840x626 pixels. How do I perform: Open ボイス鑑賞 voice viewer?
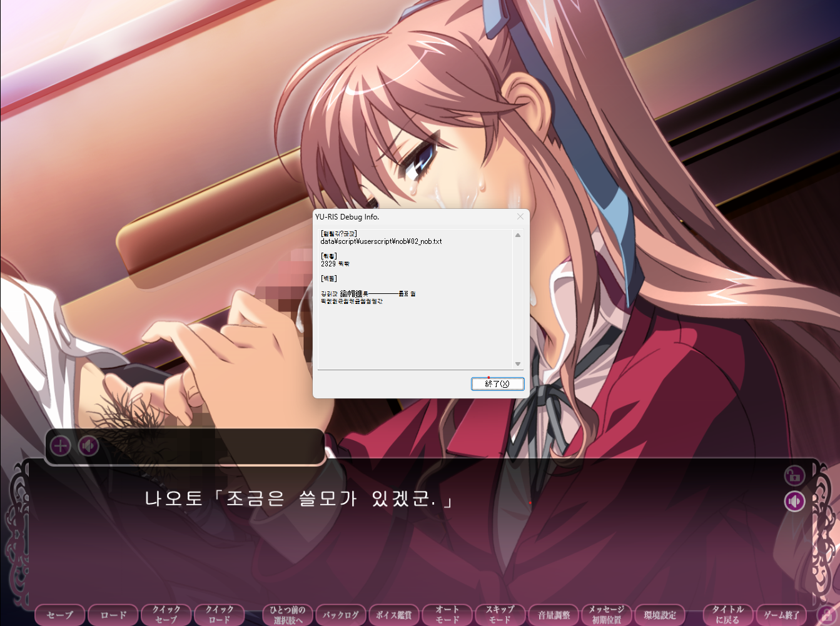(x=394, y=615)
